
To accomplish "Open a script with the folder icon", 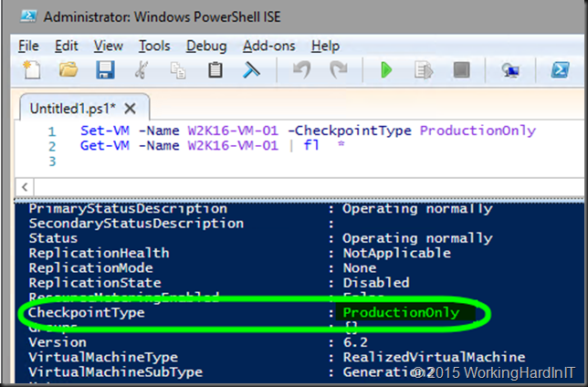I will (x=68, y=69).
